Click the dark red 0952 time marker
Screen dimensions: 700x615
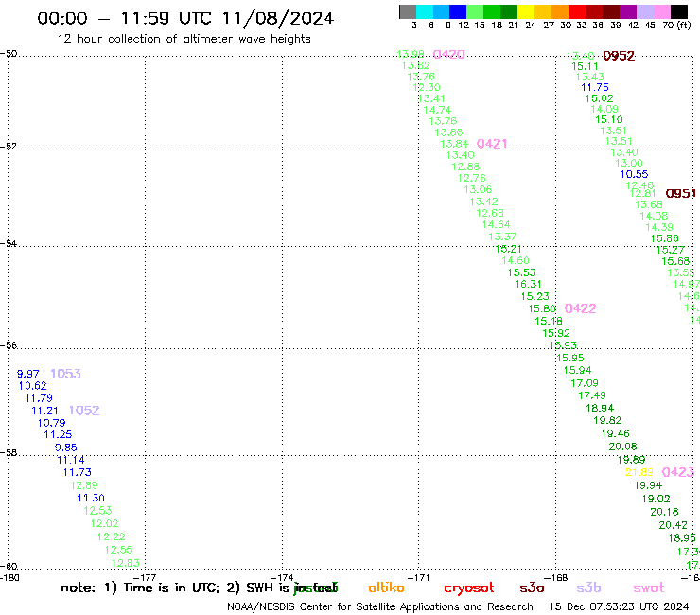(619, 56)
